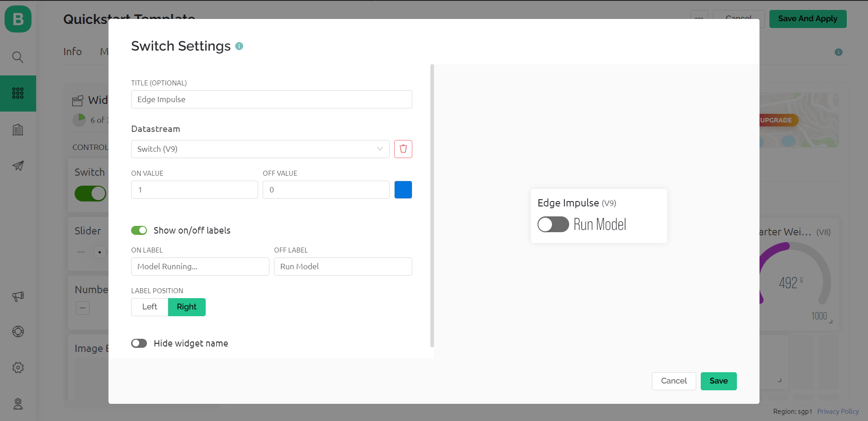
Task: Select Right label position
Action: pyautogui.click(x=187, y=307)
